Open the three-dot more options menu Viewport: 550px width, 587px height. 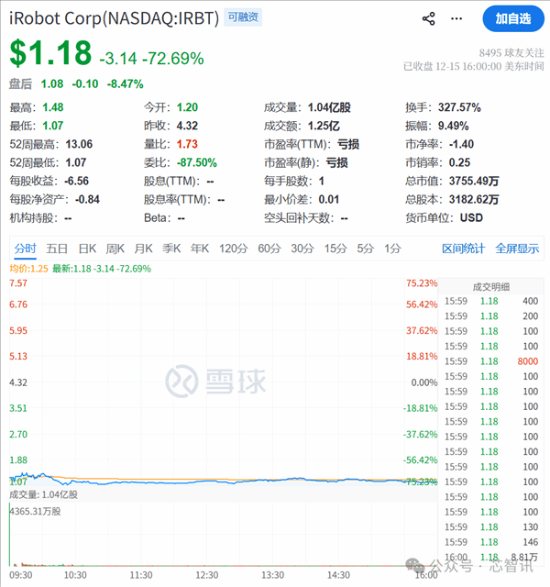tap(456, 19)
